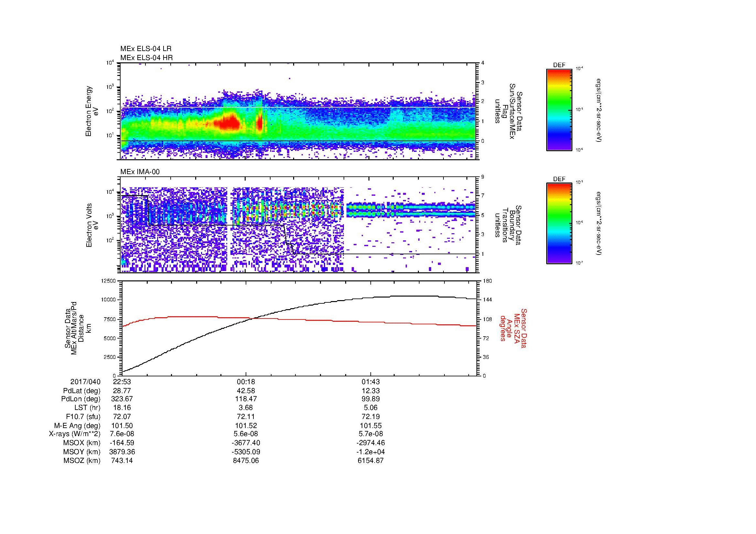Click the PdLat (deg) row label

point(82,391)
